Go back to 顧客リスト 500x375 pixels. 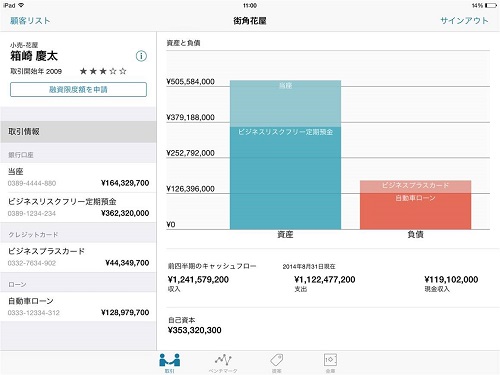coord(30,21)
